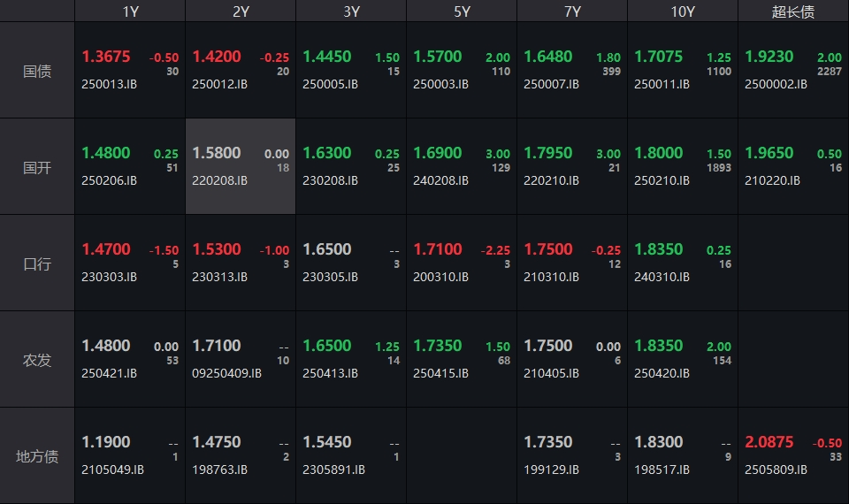Click the 10Y column header
849x504 pixels.
683,11
